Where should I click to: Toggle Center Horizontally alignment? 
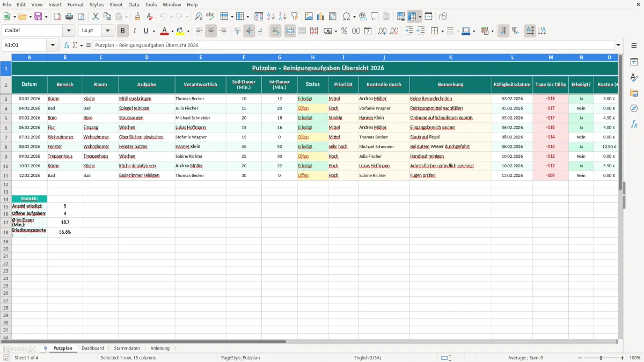(x=211, y=31)
